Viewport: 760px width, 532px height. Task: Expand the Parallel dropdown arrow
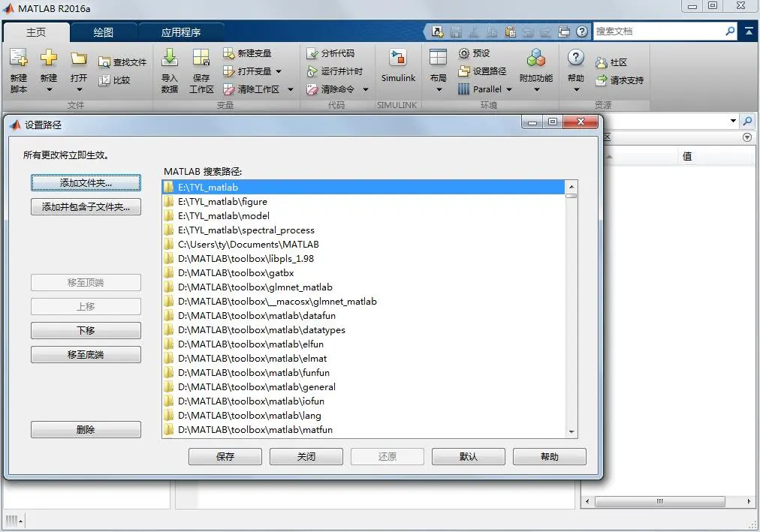click(x=509, y=89)
